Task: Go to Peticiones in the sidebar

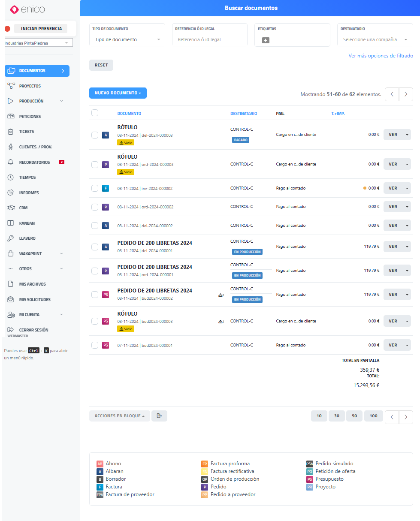Action: (x=30, y=117)
